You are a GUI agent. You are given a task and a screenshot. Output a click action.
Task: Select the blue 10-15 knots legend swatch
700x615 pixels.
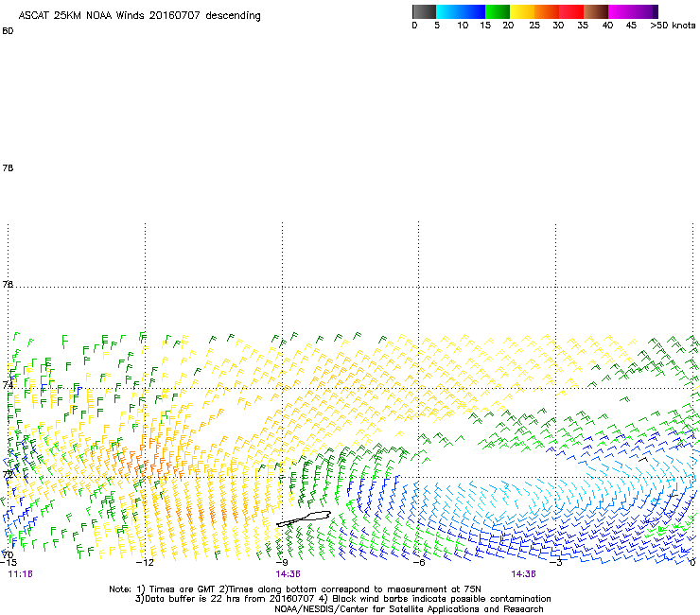(x=473, y=11)
